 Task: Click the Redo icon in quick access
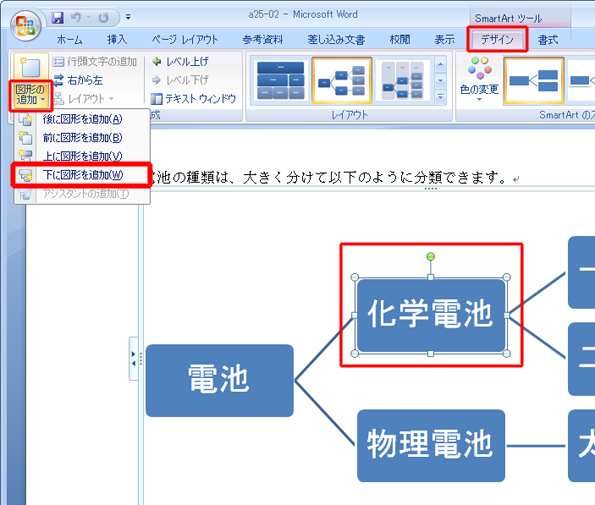104,17
